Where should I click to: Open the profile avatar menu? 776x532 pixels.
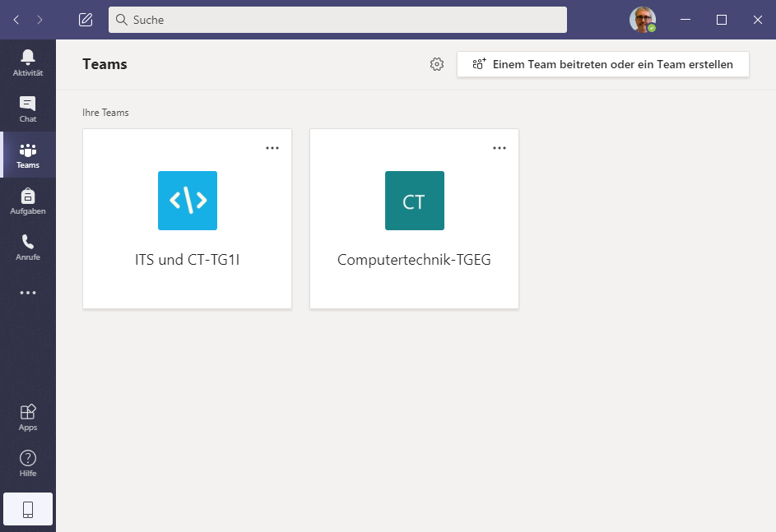(x=643, y=20)
